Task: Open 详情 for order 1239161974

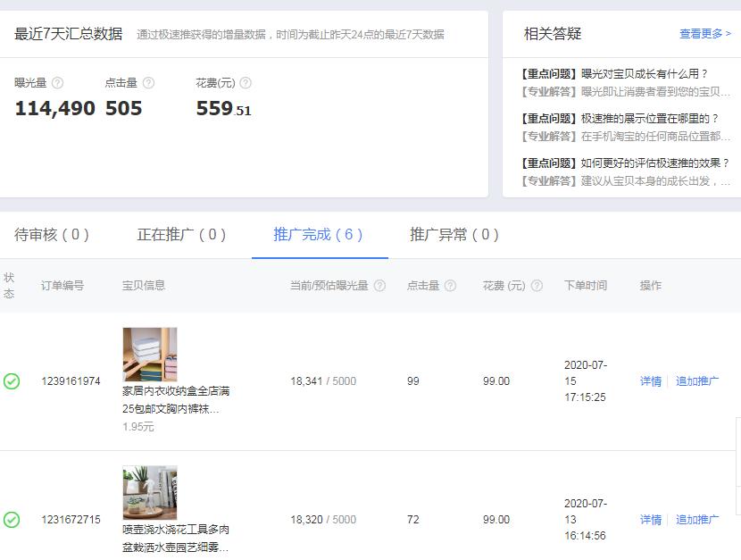Action: click(x=649, y=381)
